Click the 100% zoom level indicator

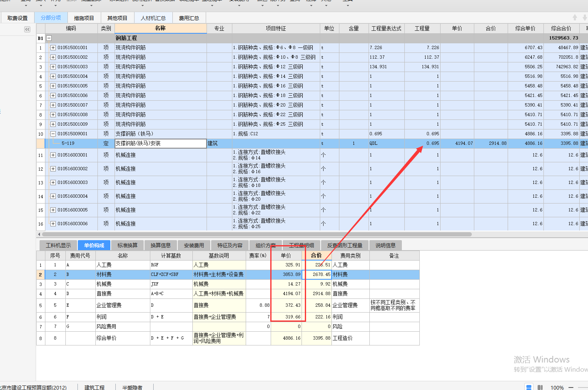[557, 387]
